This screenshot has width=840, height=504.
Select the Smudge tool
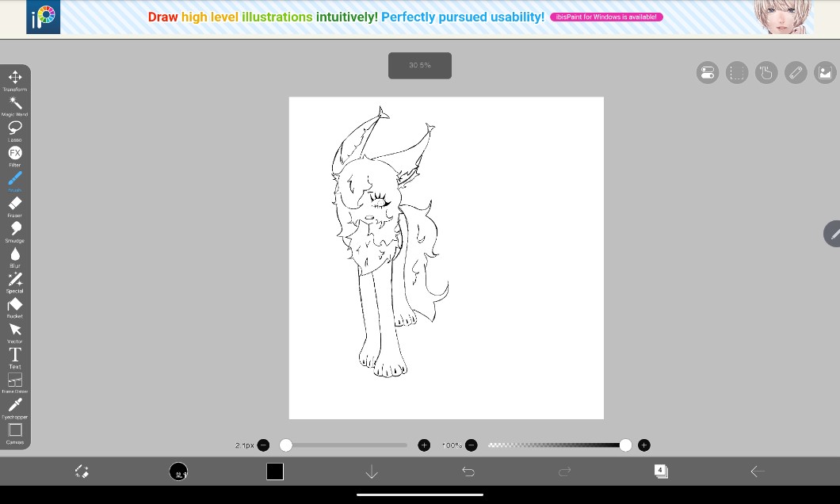click(x=15, y=229)
